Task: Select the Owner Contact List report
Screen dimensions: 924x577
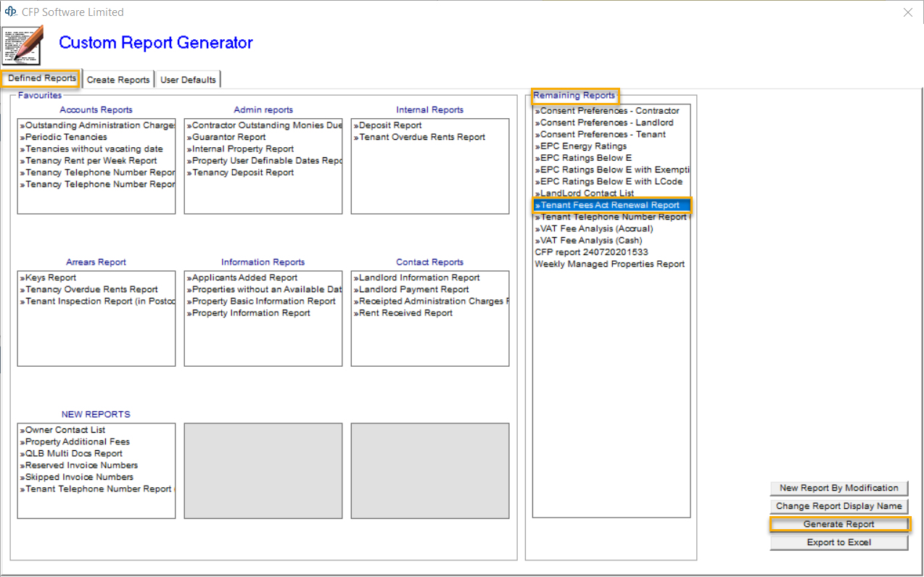Action: [x=62, y=430]
